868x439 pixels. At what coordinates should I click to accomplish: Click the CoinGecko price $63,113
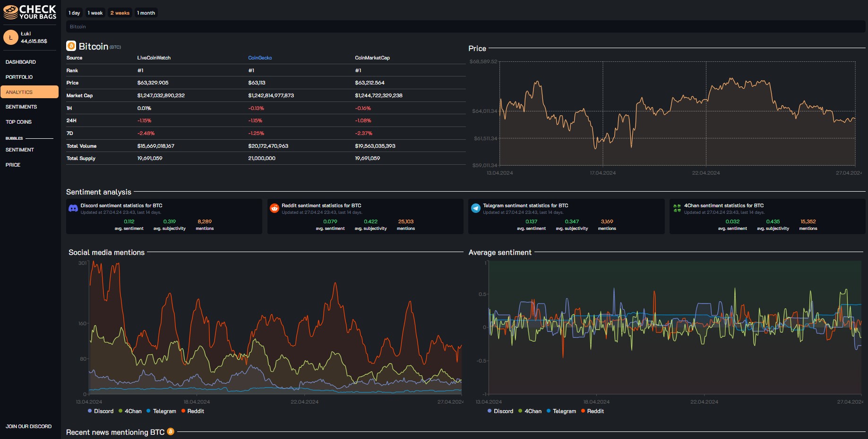257,83
